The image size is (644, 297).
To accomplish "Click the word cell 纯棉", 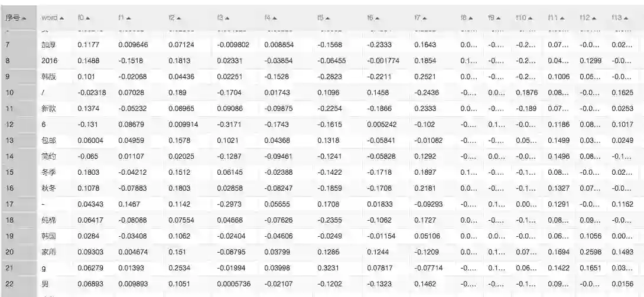I will (x=49, y=220).
